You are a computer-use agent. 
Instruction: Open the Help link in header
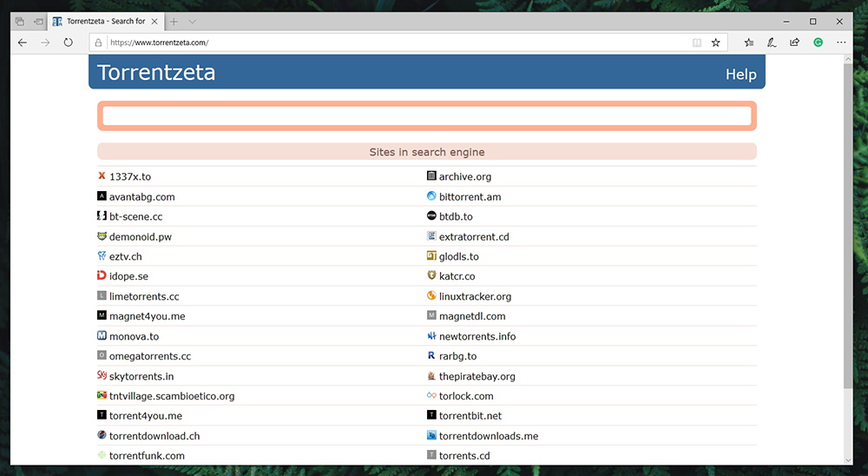click(740, 74)
